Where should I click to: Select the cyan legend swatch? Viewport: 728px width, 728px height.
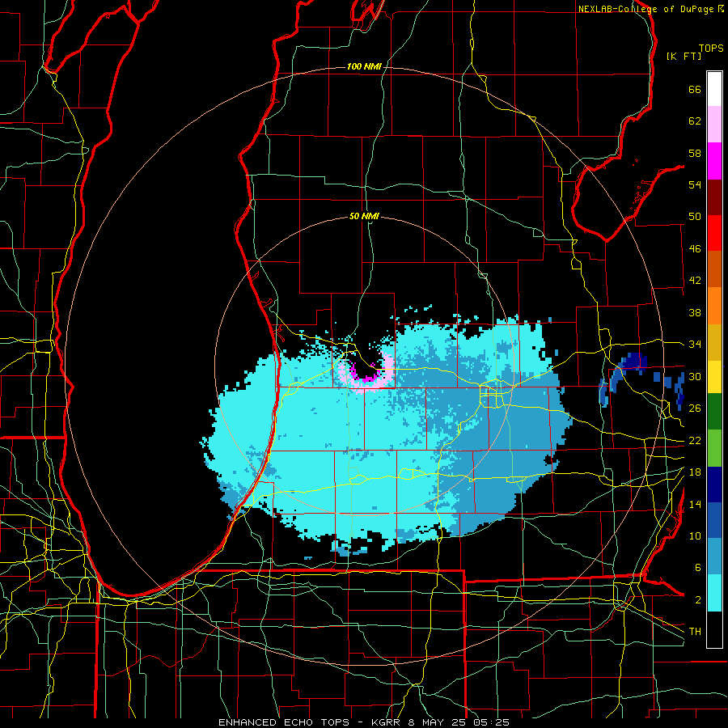[x=714, y=593]
